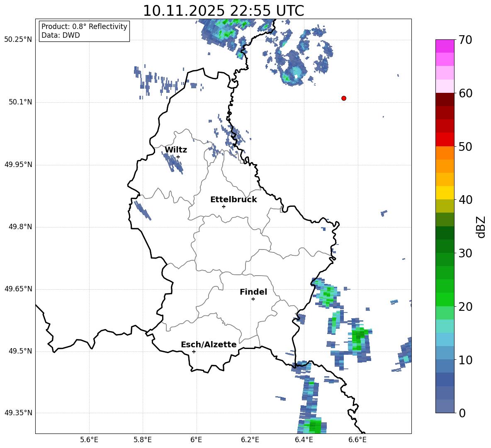This screenshot has width=491, height=448.
Task: Click the 50.25°N latitude tick label
Action: (18, 40)
